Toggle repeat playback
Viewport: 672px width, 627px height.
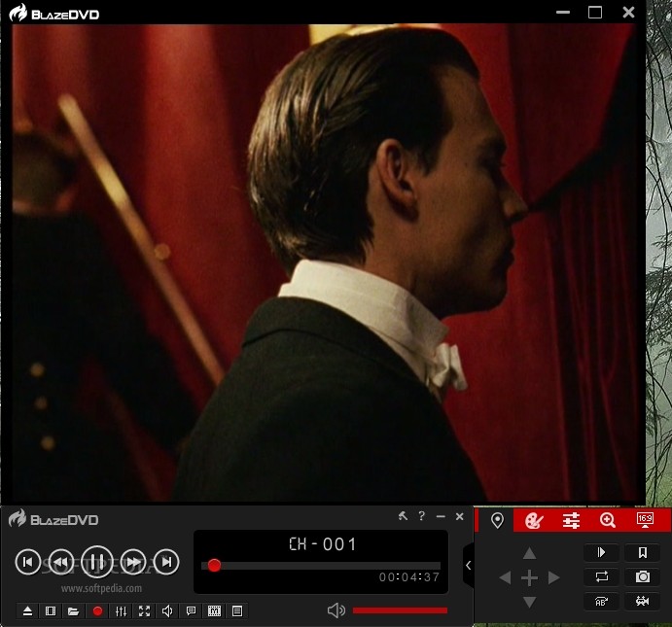(x=602, y=576)
